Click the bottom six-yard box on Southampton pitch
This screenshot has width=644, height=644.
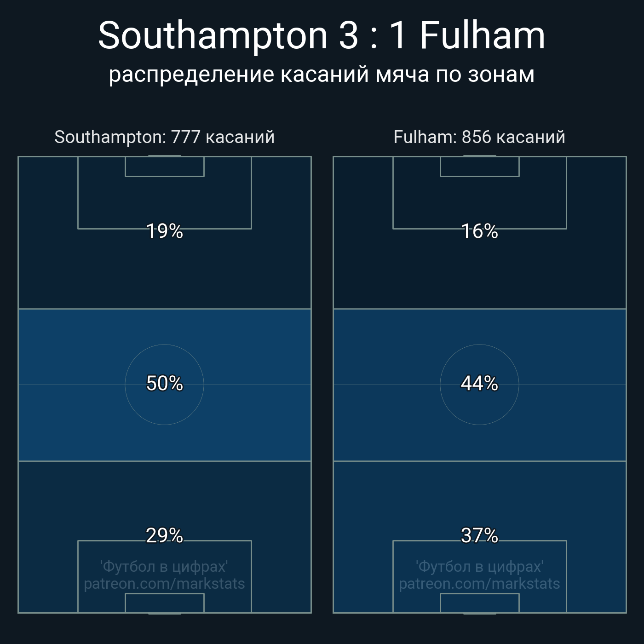164,603
